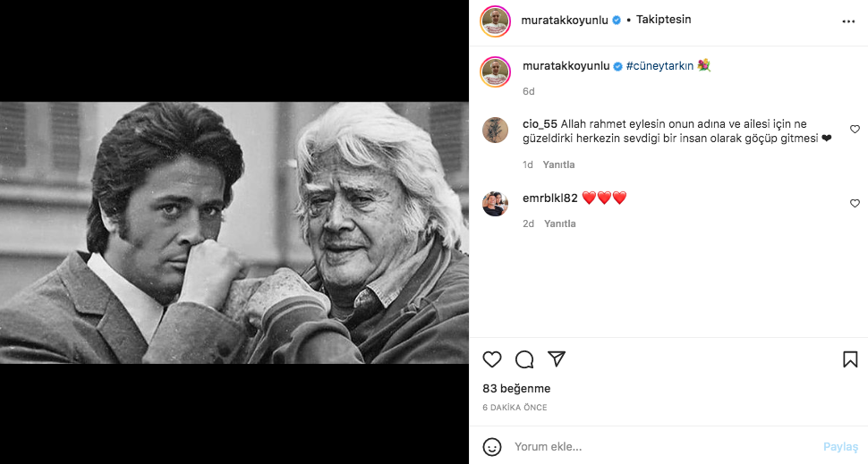Like the post with the heart icon
The height and width of the screenshot is (464, 868).
click(492, 359)
